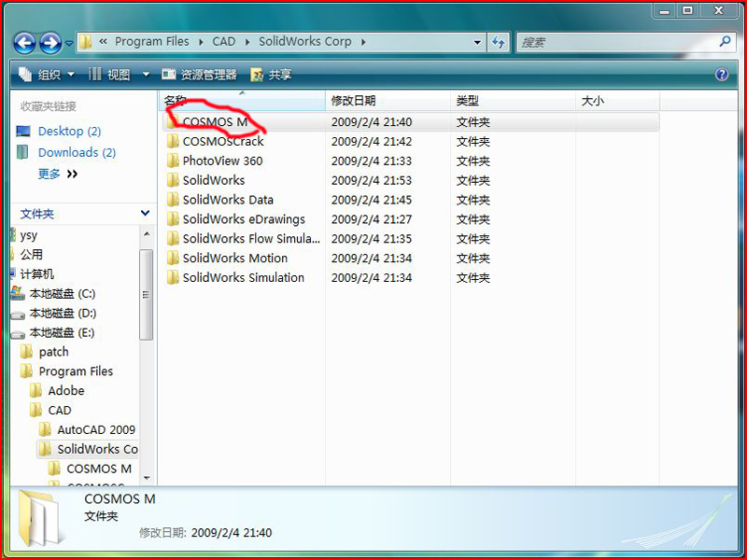Click the folder tree scrollbar thumb
The height and width of the screenshot is (560, 747).
(x=147, y=294)
